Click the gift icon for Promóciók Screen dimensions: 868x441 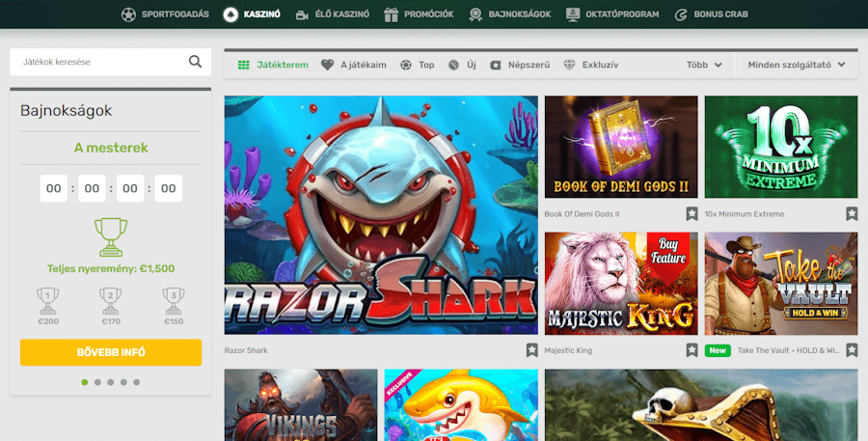point(391,14)
